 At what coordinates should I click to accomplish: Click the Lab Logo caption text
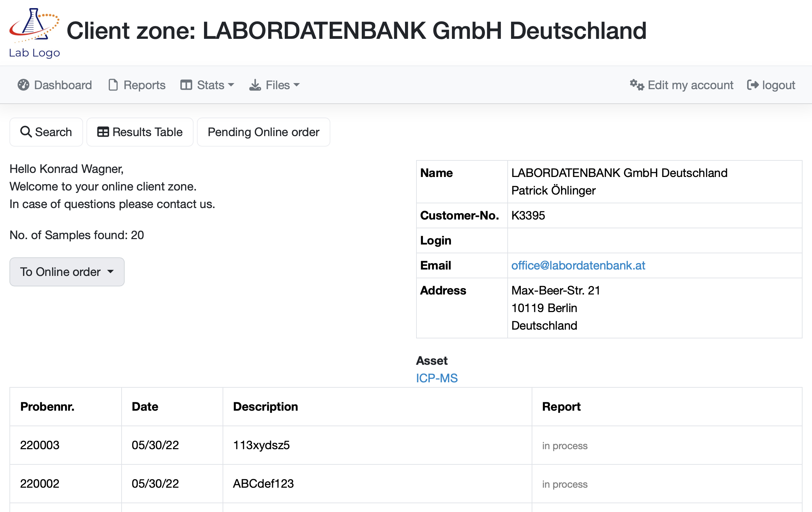point(34,53)
